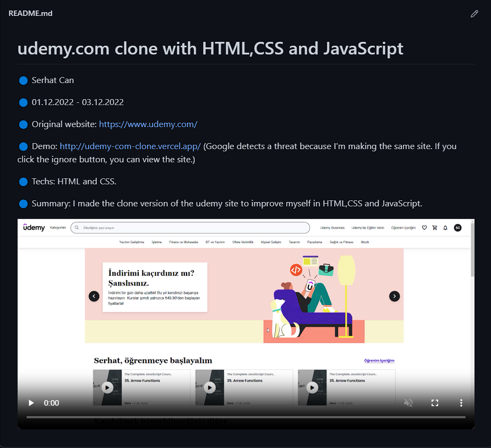Click the video progress bar
The height and width of the screenshot is (448, 491).
point(246,417)
